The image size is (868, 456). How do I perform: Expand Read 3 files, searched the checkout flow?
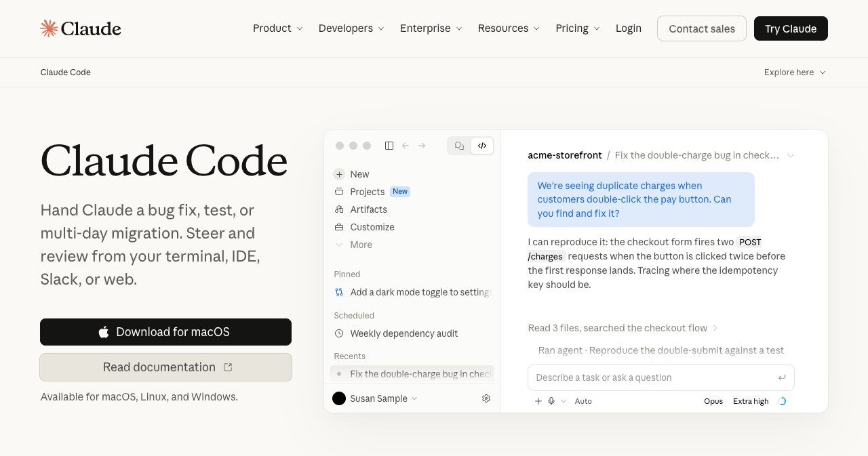623,328
